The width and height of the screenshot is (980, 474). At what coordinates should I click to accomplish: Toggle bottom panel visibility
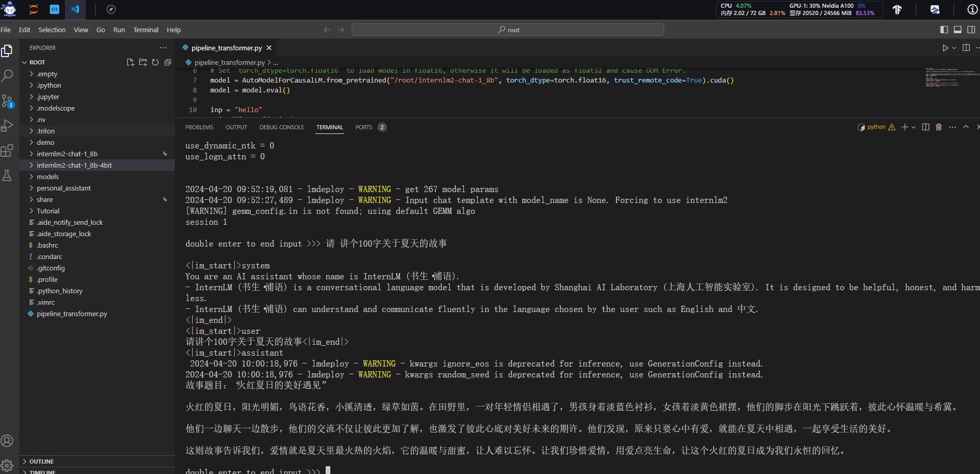[958, 30]
